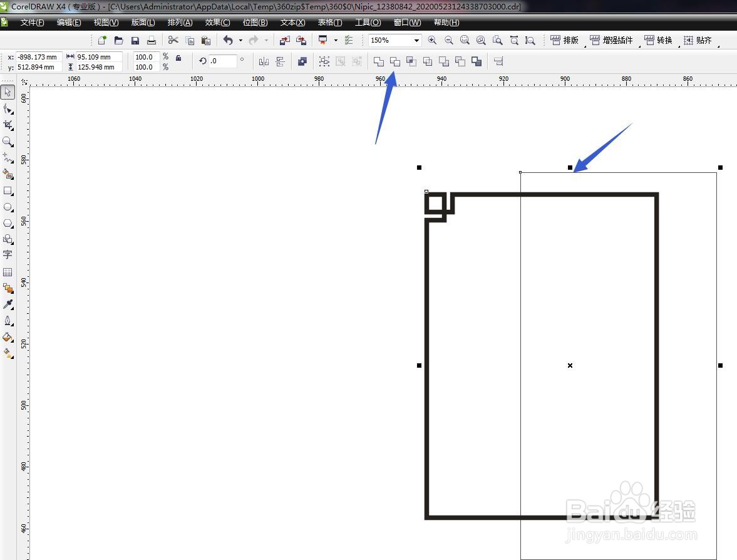Select the Table tool
Image resolution: width=737 pixels, height=560 pixels.
(8, 272)
